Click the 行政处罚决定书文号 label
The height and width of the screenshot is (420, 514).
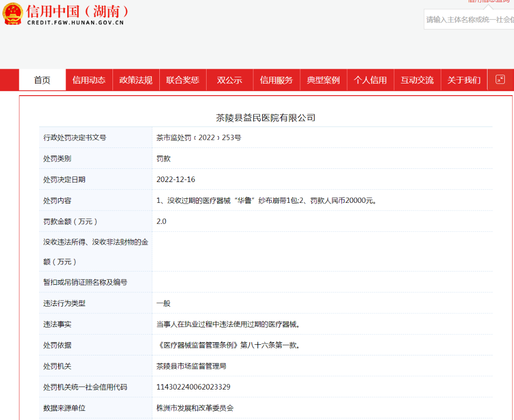75,138
